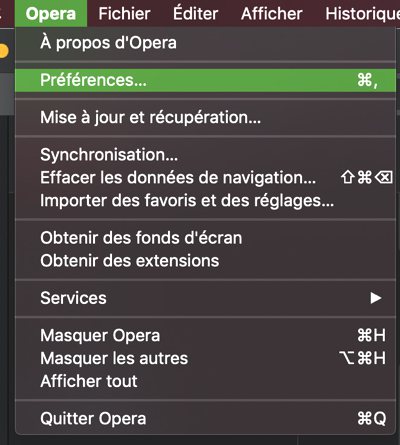
Task: Open Préférences… from the menu
Action: pos(205,80)
